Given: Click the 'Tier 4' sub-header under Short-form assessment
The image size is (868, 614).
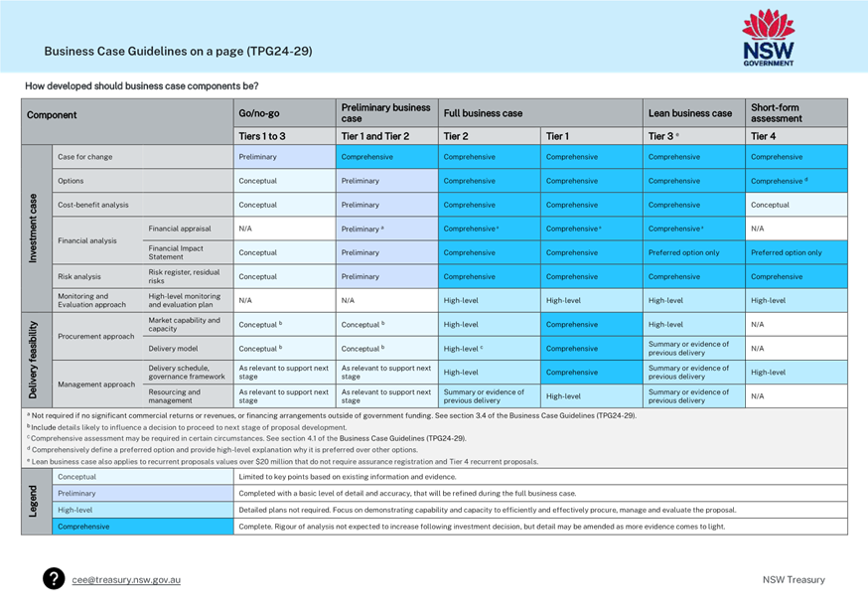Looking at the screenshot, I should coord(796,136).
